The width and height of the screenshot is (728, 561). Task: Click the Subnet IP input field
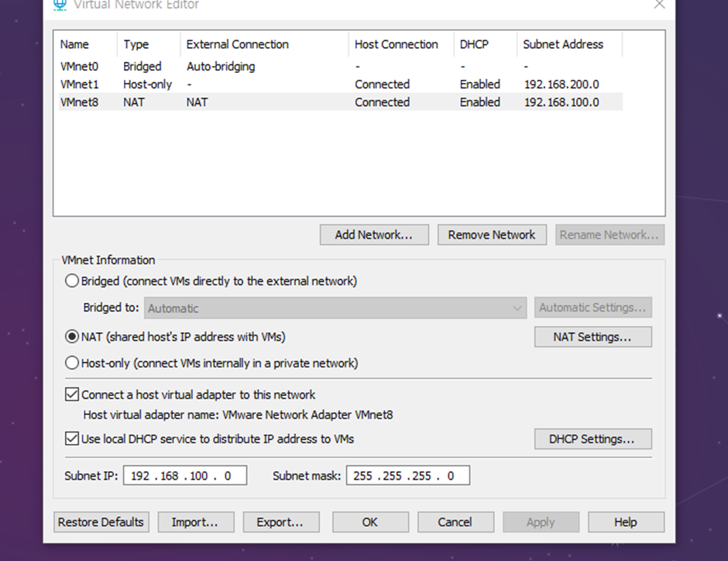coord(185,476)
